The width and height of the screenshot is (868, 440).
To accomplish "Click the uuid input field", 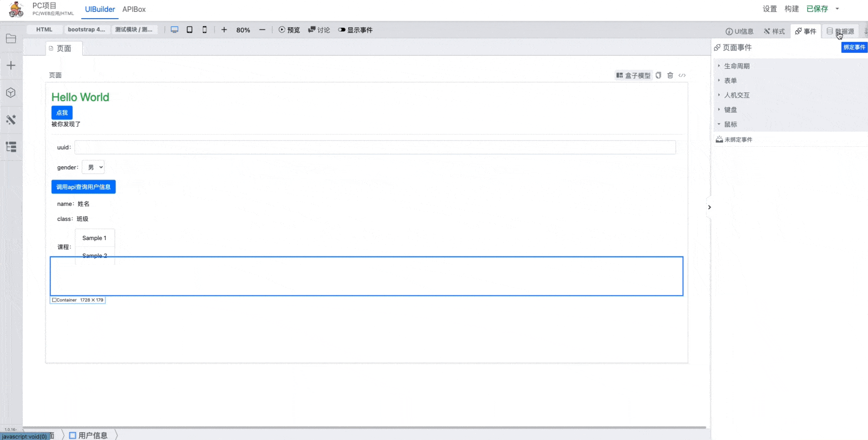I will tap(375, 147).
